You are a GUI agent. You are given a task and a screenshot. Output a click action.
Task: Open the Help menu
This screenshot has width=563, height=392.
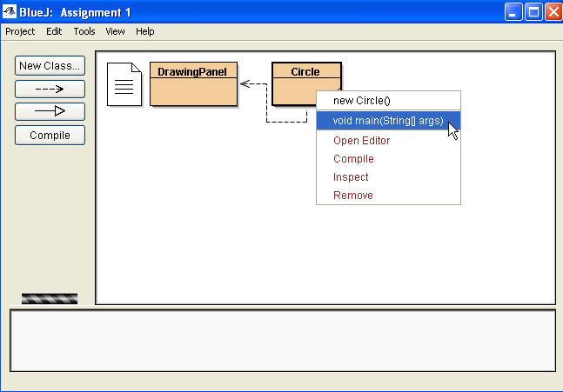point(144,31)
